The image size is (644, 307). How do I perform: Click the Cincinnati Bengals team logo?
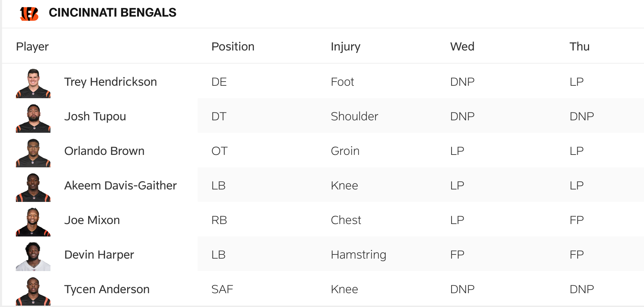[29, 13]
